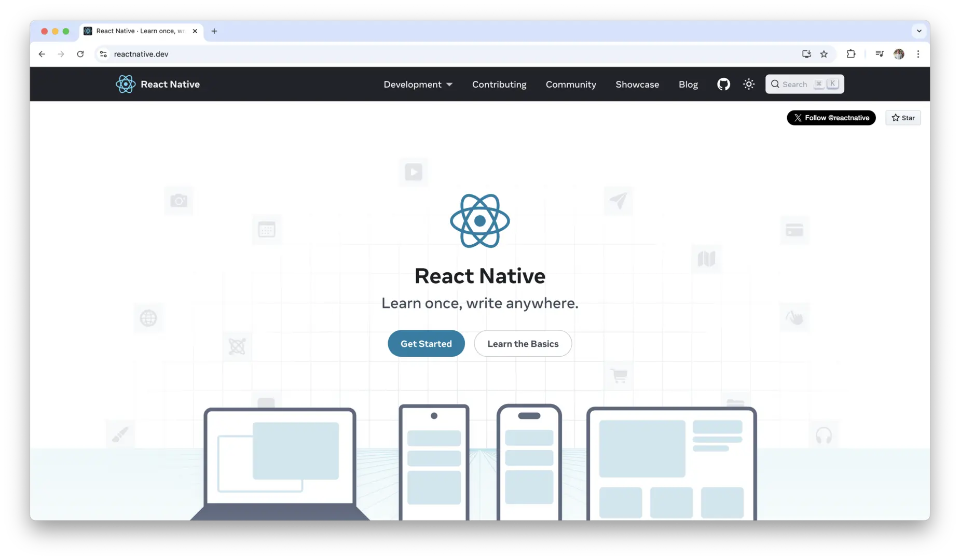The height and width of the screenshot is (560, 960).
Task: Reload the reactnative.dev page
Action: [x=80, y=54]
